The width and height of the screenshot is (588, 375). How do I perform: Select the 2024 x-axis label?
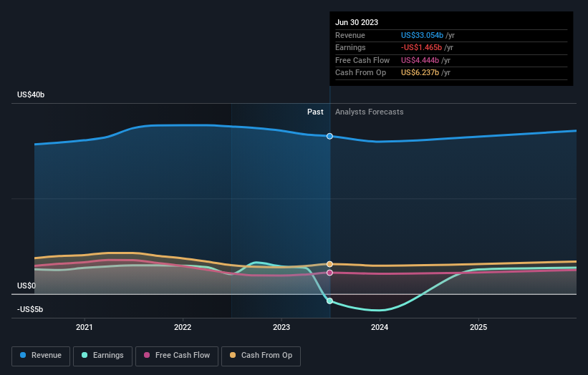[x=380, y=327]
